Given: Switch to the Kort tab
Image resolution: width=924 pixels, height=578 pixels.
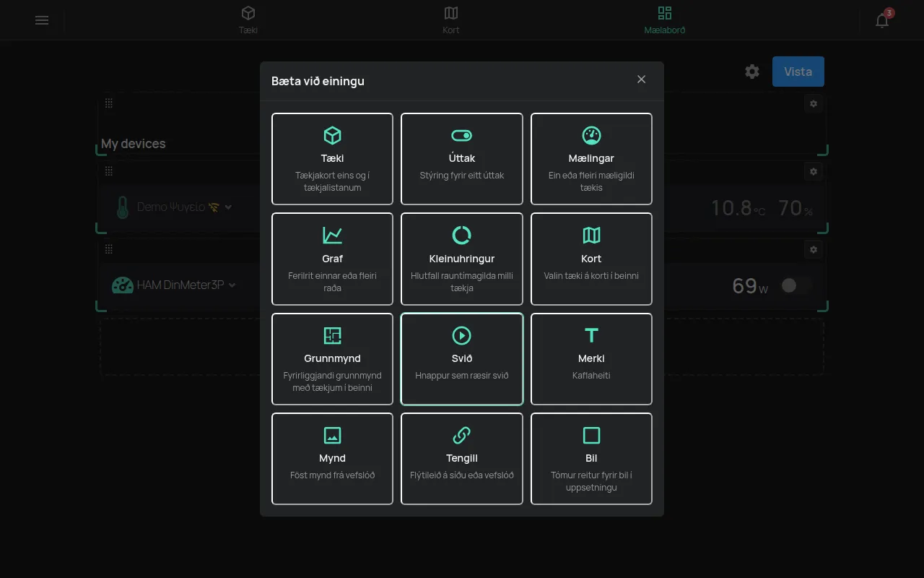Looking at the screenshot, I should 451,20.
